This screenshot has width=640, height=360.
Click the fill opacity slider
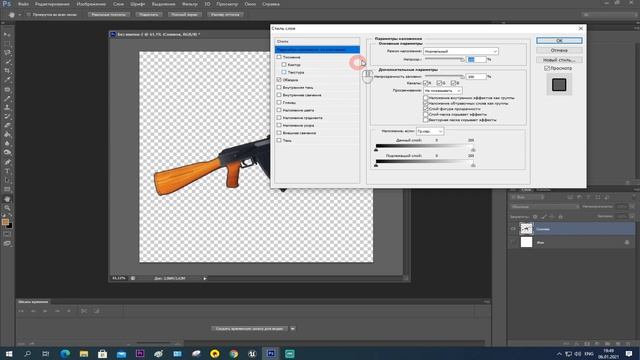click(x=444, y=76)
